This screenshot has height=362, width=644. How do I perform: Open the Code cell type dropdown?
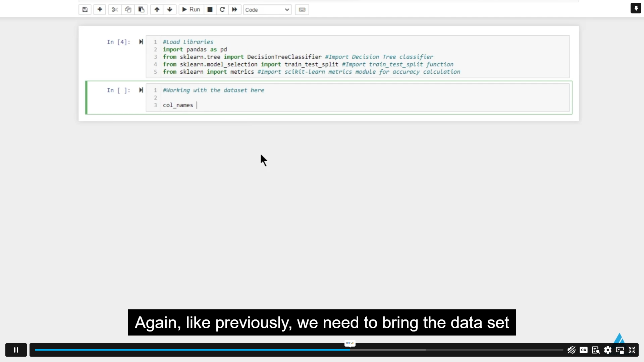coord(267,10)
